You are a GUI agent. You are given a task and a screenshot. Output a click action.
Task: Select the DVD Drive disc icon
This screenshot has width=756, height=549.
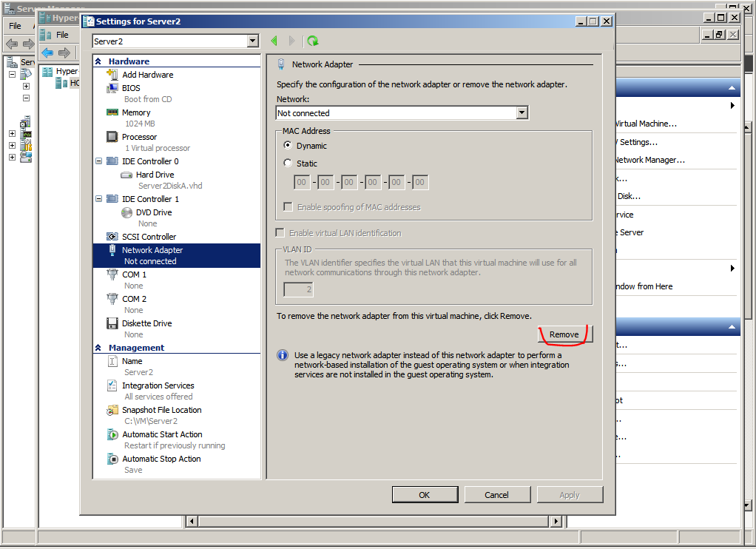[126, 212]
